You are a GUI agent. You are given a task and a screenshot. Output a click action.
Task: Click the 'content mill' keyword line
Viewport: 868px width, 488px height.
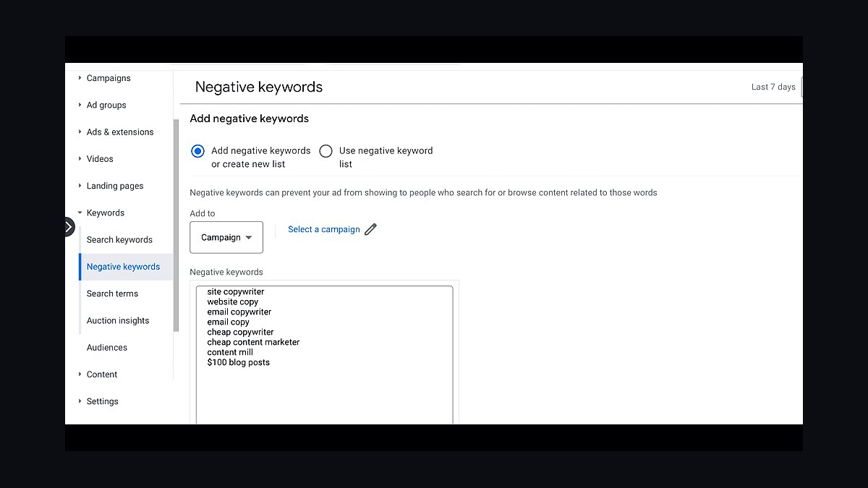230,353
